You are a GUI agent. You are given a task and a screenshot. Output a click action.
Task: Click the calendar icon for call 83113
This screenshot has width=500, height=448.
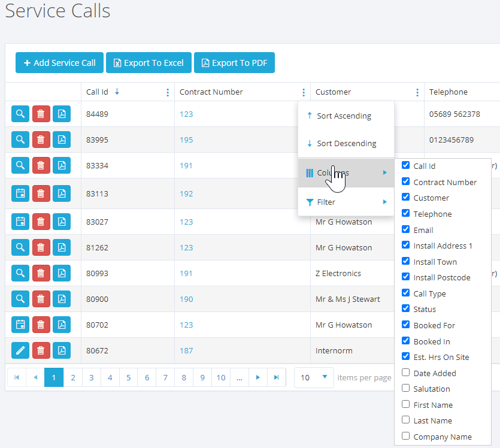[x=20, y=193]
